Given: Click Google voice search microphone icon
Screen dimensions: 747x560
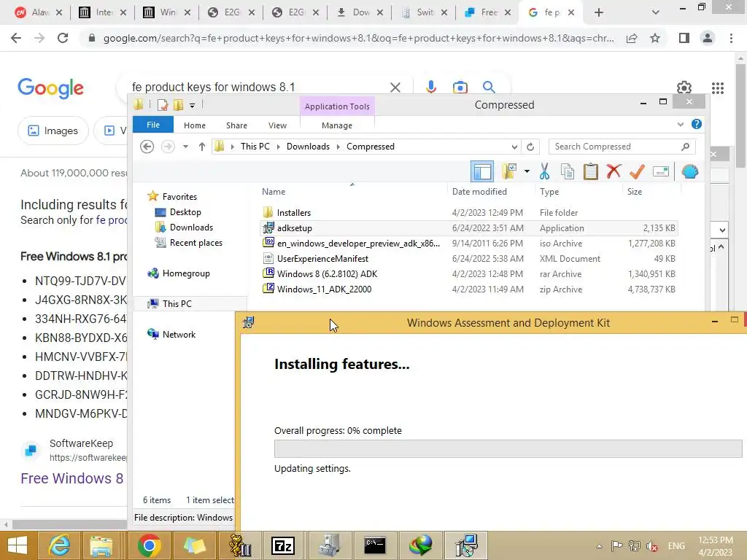Looking at the screenshot, I should point(431,87).
